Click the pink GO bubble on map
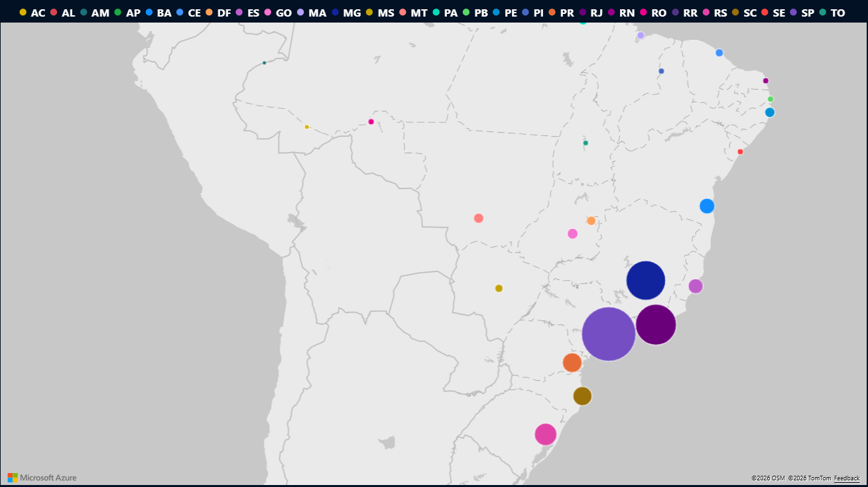Screen dimensions: 868x487 [572, 234]
